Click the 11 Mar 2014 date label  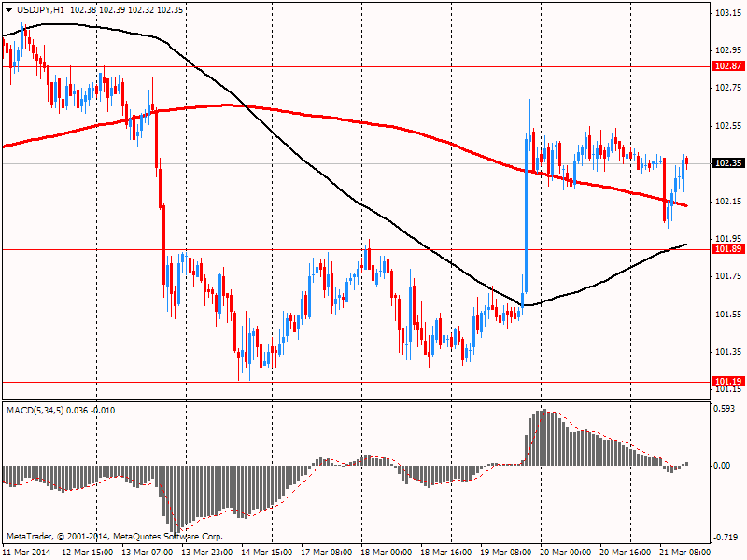pos(28,553)
